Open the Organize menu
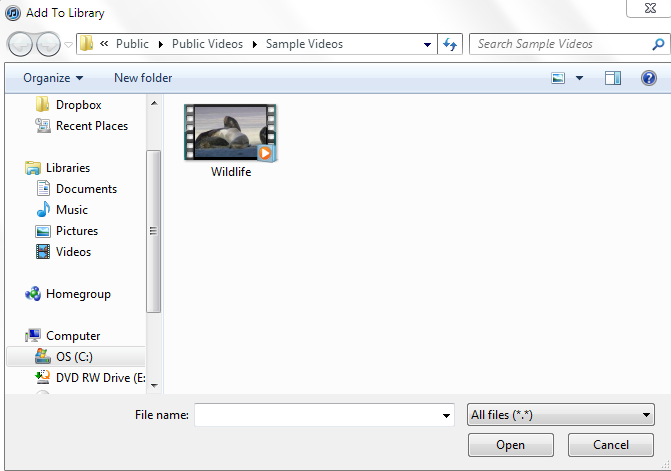Image resolution: width=671 pixels, height=471 pixels. coord(53,78)
